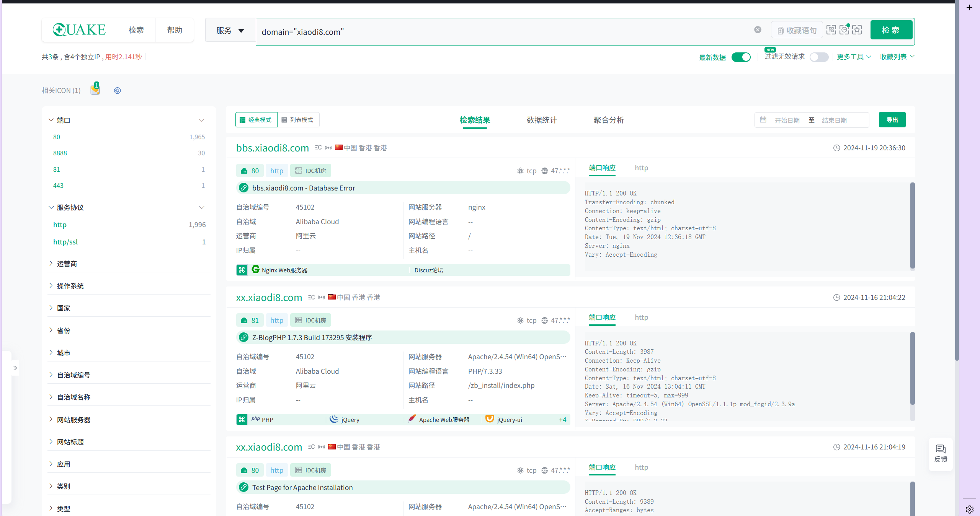Click the star-frame favorites icon in search bar

coord(857,30)
